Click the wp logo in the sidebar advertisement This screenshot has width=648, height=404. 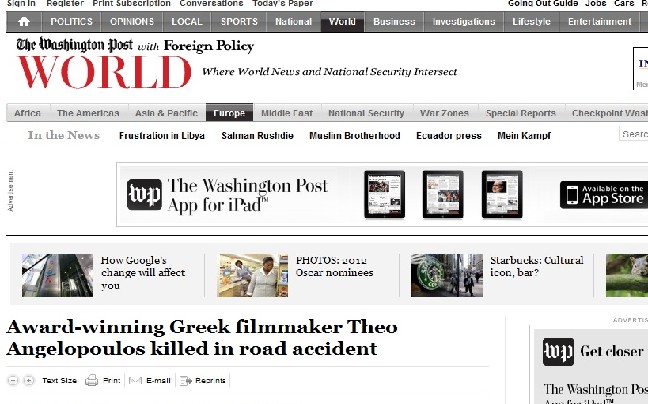[558, 352]
